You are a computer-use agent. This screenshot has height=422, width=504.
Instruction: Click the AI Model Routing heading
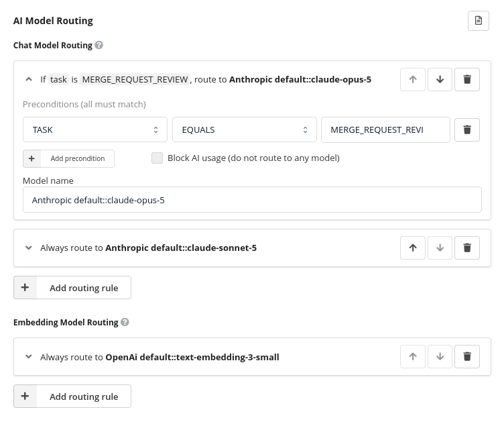click(x=53, y=21)
